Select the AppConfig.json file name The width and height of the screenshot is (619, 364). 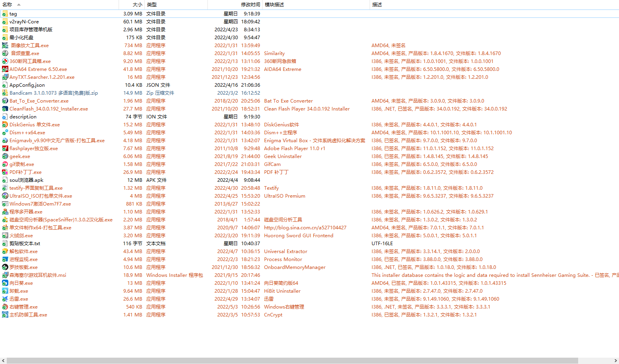27,85
